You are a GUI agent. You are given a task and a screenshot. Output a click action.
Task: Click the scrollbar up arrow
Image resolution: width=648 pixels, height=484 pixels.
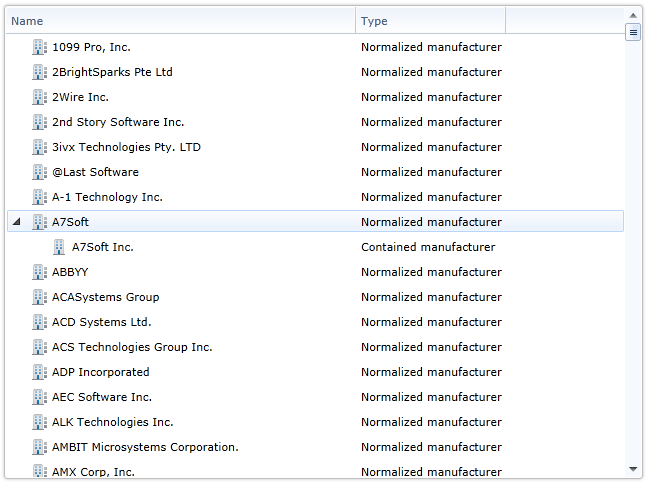(x=633, y=15)
